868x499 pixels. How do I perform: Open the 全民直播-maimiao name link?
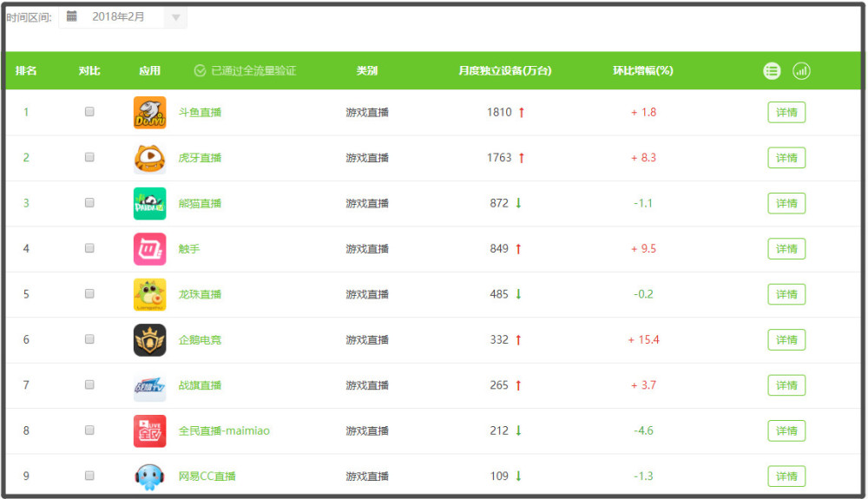pyautogui.click(x=224, y=431)
